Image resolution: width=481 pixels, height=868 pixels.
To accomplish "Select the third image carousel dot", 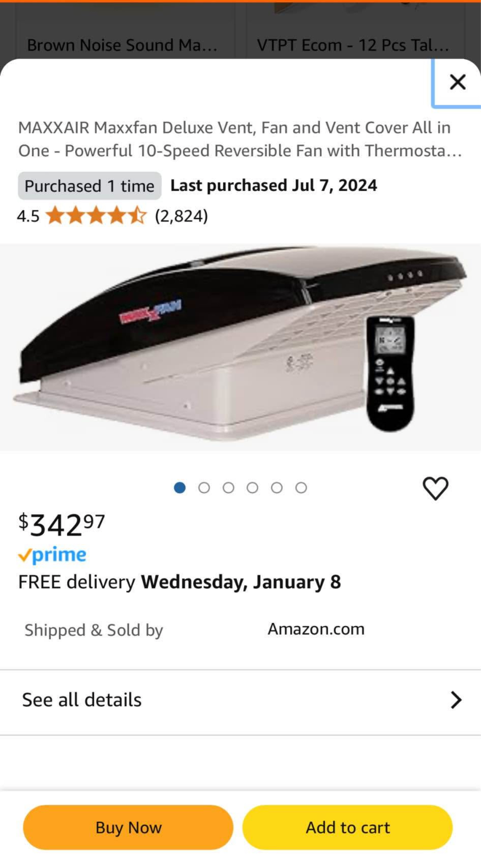I will [228, 488].
